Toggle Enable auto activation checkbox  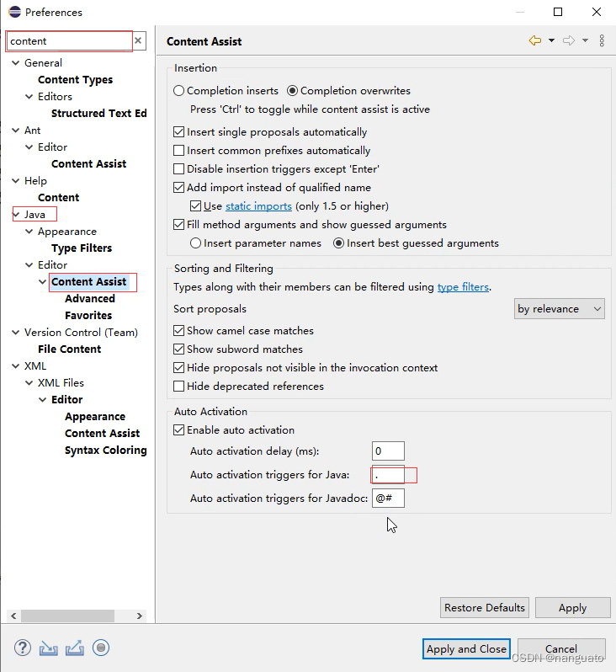click(178, 429)
